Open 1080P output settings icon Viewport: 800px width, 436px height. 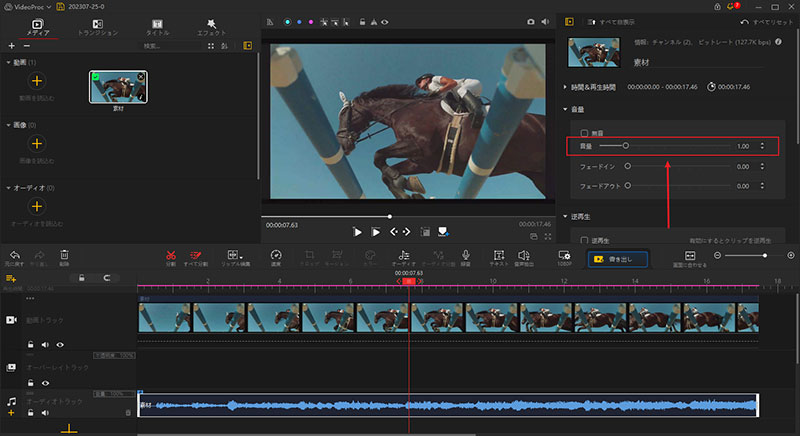[x=564, y=255]
